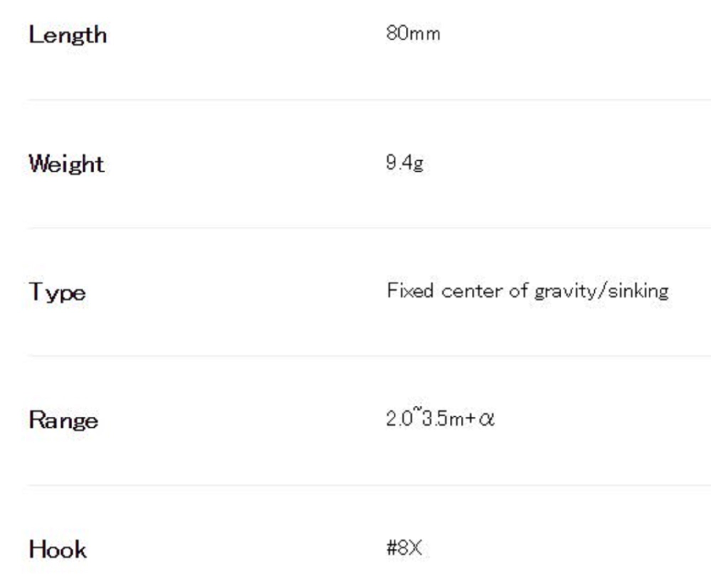Click the hash symbol in Hook value
Screen dimensions: 711x588
391,548
